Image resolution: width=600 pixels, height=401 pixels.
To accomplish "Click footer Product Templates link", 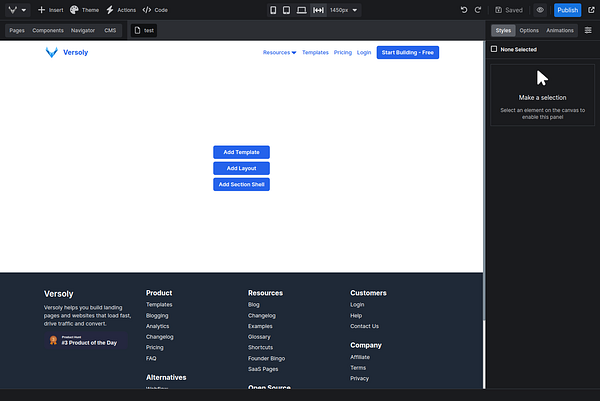I will (159, 305).
